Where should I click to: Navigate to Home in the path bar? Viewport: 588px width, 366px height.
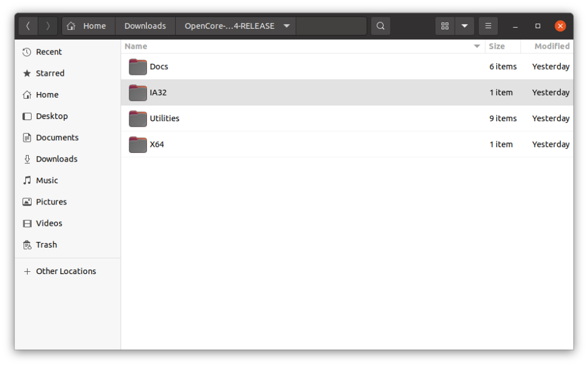tap(88, 26)
